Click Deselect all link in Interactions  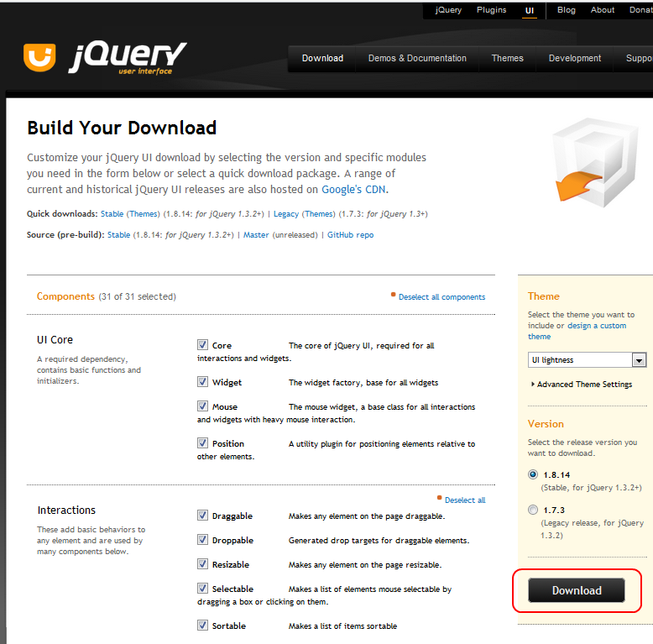tap(465, 500)
